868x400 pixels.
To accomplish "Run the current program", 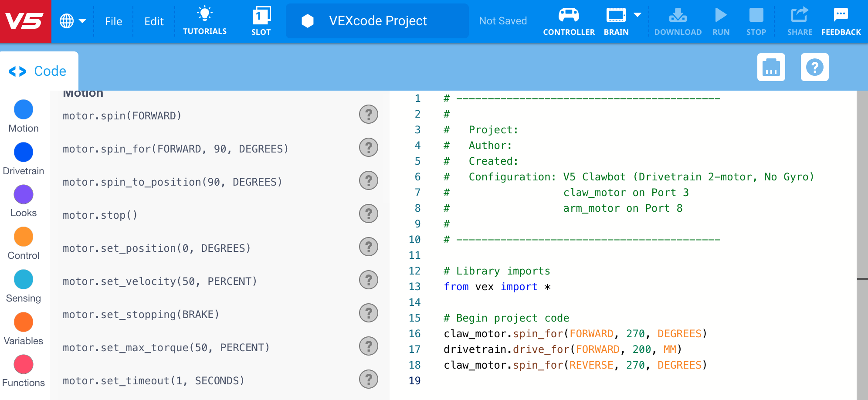I will pos(721,20).
